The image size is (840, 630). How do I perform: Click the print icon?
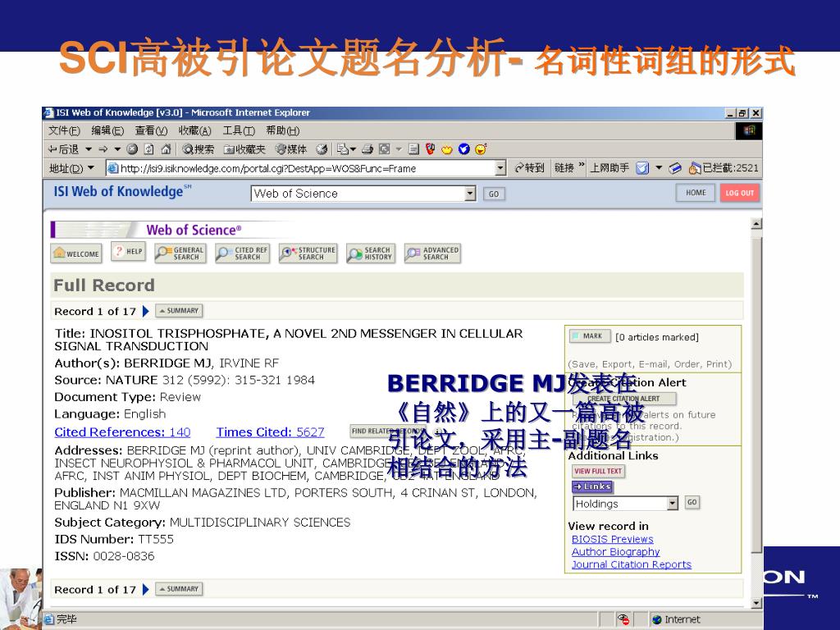[x=367, y=149]
